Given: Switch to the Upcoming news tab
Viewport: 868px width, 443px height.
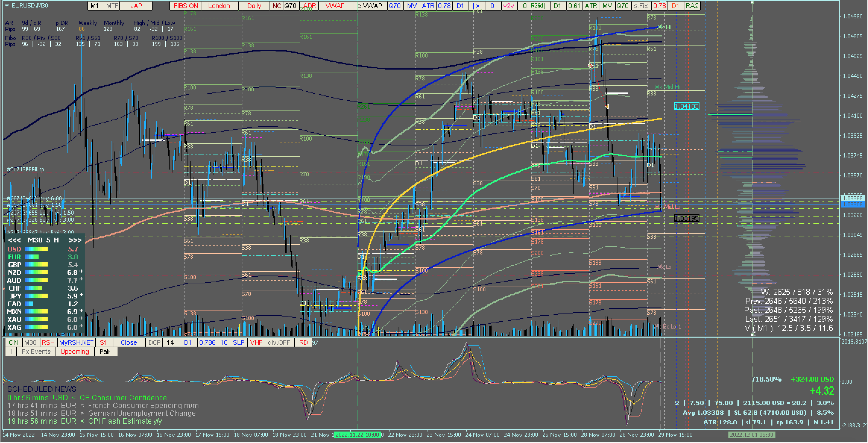Looking at the screenshot, I should pyautogui.click(x=74, y=352).
